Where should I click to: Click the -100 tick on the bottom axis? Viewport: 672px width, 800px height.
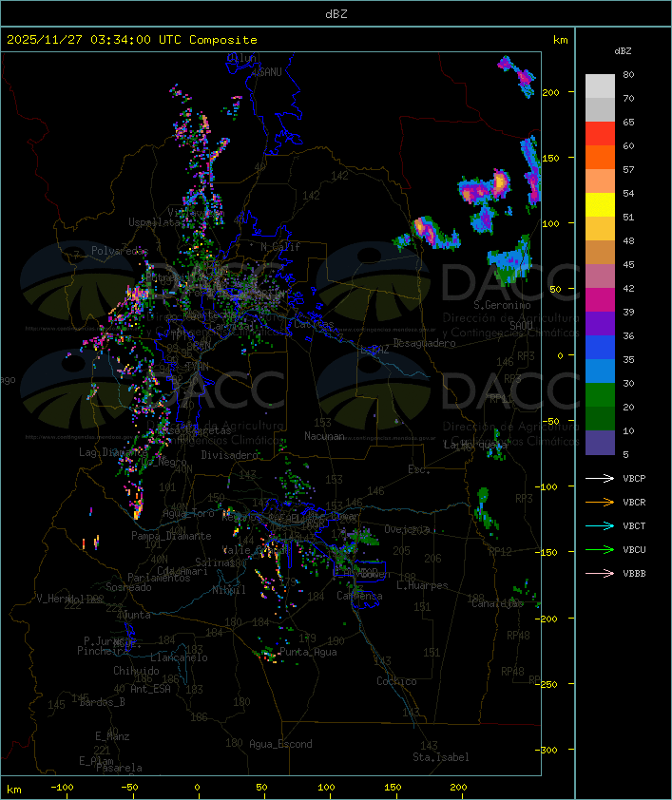(62, 788)
